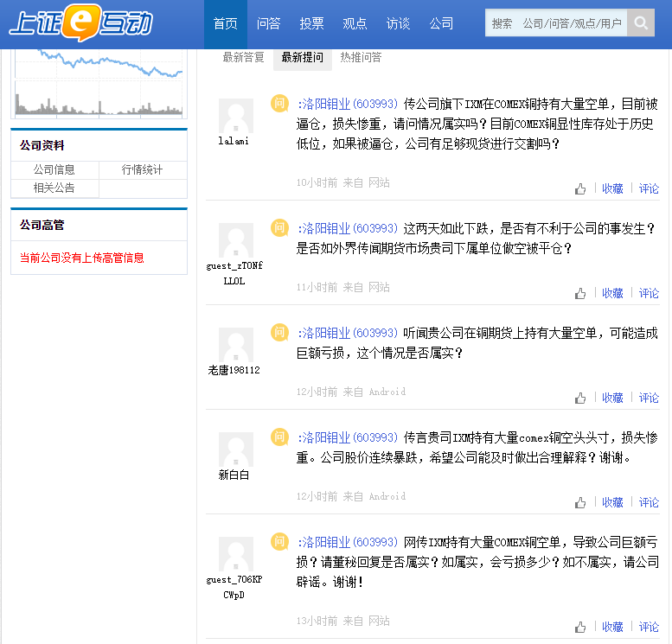The height and width of the screenshot is (644, 672).
Task: Like lalami's question with thumbs-up
Action: pyautogui.click(x=580, y=188)
